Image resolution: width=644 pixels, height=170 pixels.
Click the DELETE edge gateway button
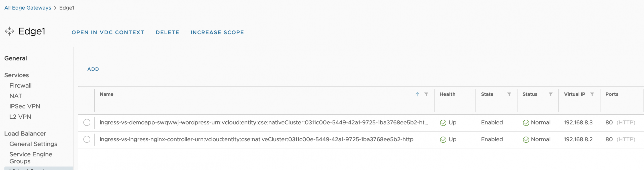[167, 32]
